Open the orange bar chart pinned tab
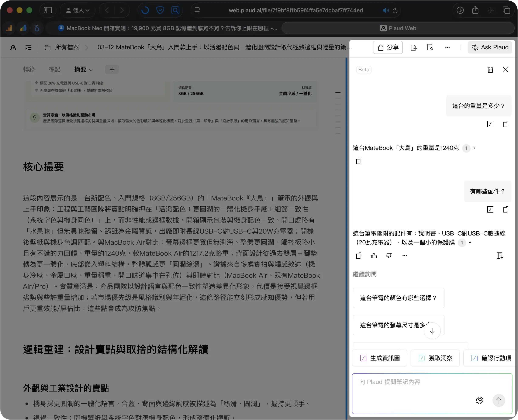Screen dimensions: 518x420 point(9,28)
